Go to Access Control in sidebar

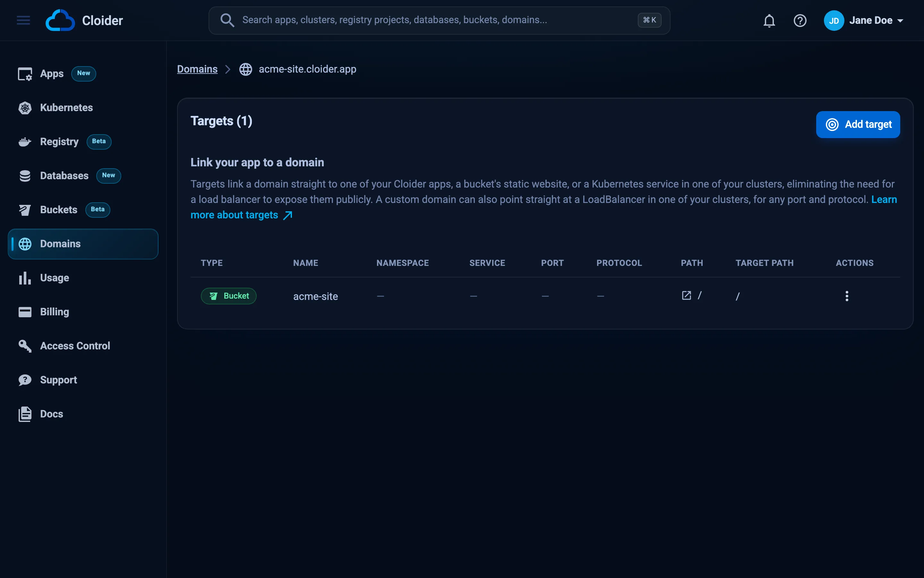pos(83,346)
